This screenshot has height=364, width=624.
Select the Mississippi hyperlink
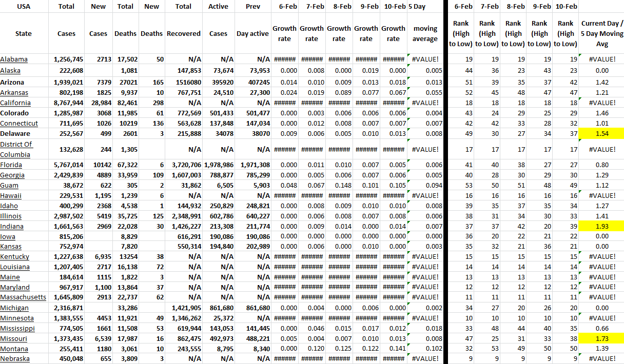(x=17, y=328)
